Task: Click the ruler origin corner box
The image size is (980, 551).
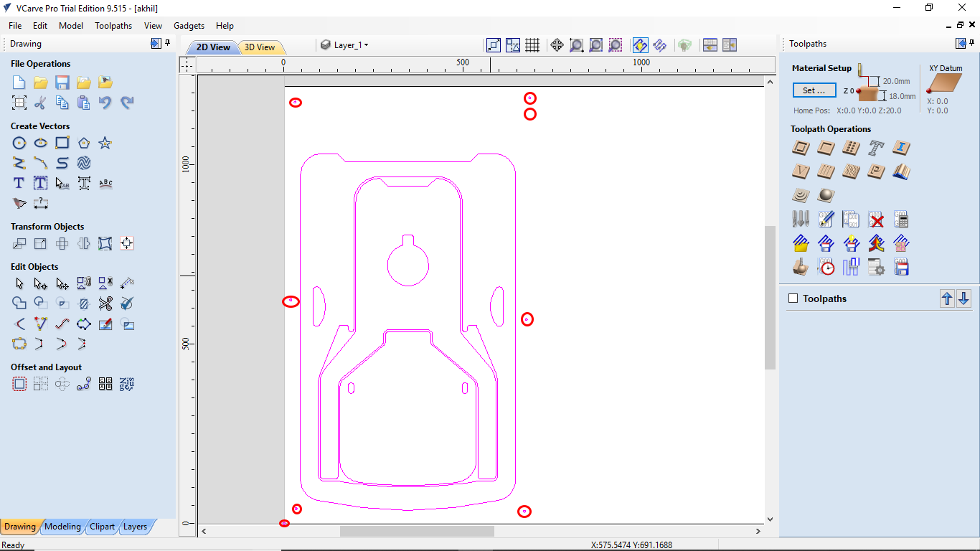Action: pyautogui.click(x=187, y=65)
